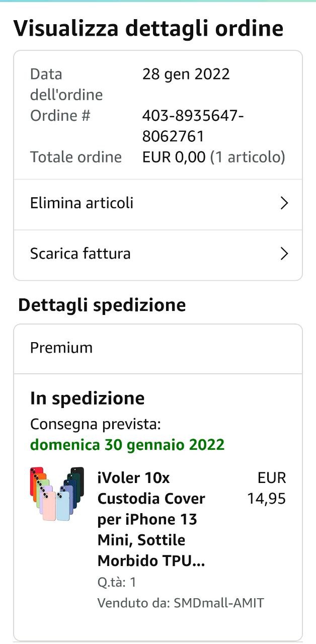Select the Scarica fattura row label
This screenshot has width=316, height=644.
80,254
